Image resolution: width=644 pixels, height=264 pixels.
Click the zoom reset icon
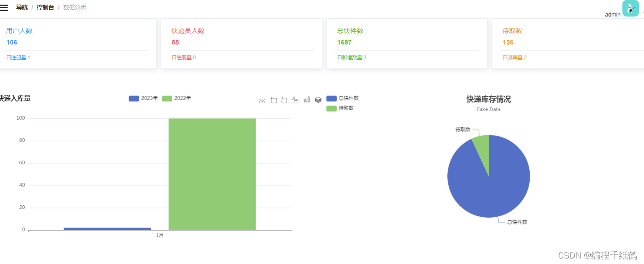pyautogui.click(x=284, y=100)
